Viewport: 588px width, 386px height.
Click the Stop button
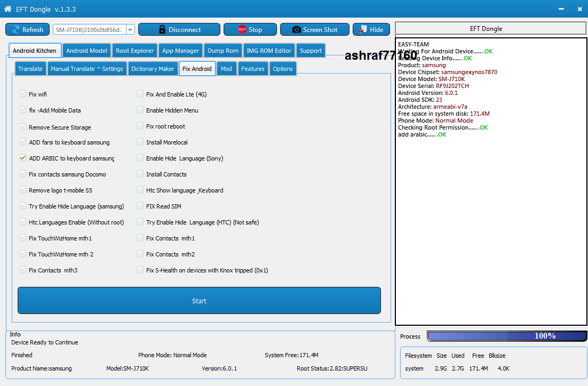coord(250,30)
